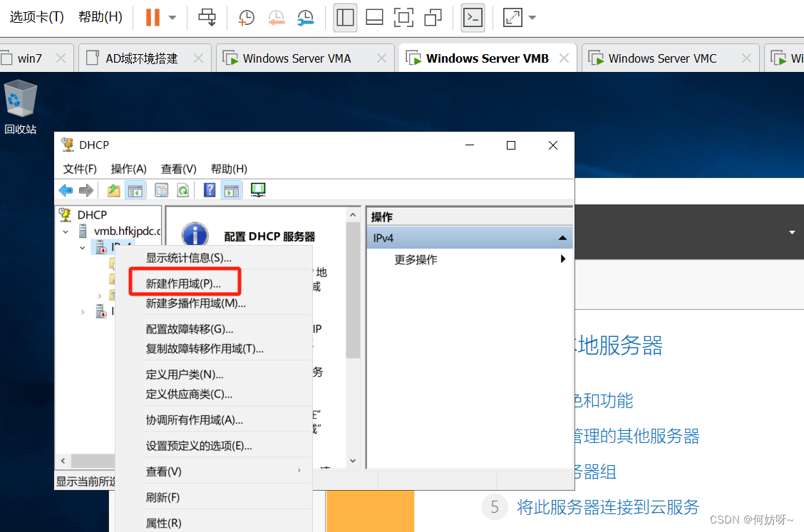Switch to full screen mode
804x532 pixels.
click(403, 17)
